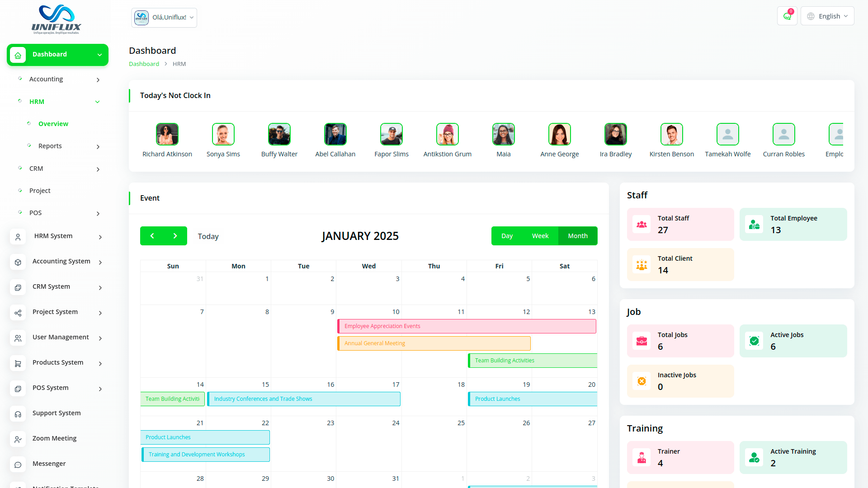Screen dimensions: 868x488
Task: Click the POS System icon
Action: 18,389
